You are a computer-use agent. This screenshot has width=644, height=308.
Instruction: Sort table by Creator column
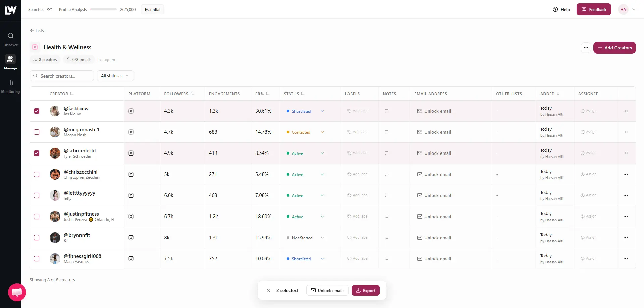tap(61, 94)
